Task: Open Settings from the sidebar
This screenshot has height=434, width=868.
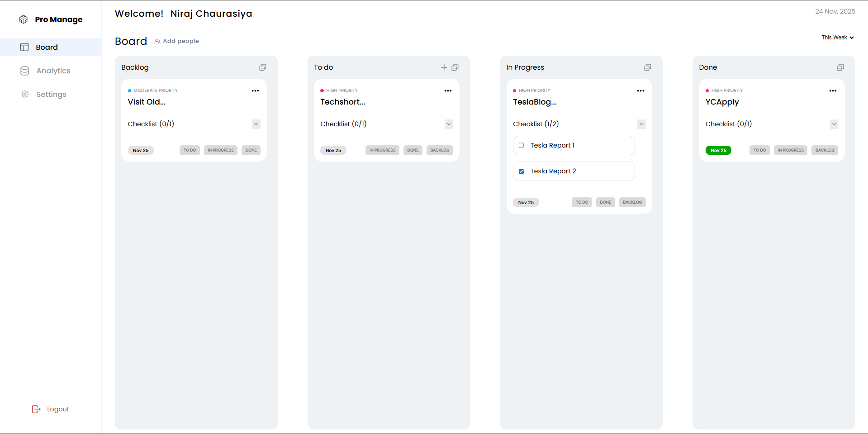Action: tap(51, 94)
